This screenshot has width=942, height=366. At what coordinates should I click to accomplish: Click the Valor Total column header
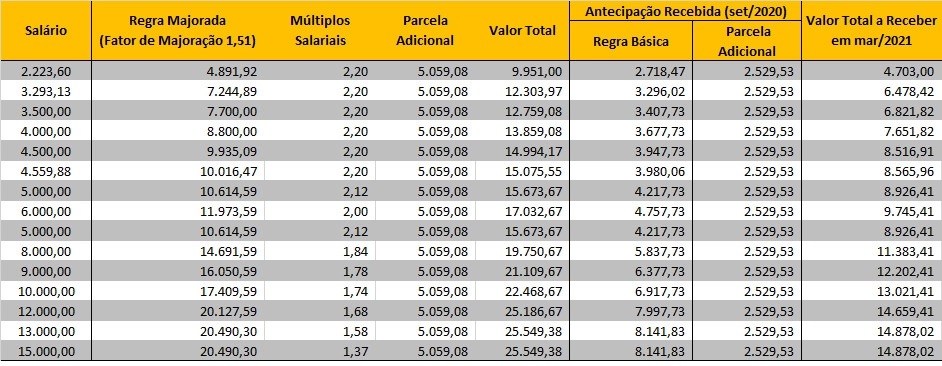pyautogui.click(x=522, y=31)
